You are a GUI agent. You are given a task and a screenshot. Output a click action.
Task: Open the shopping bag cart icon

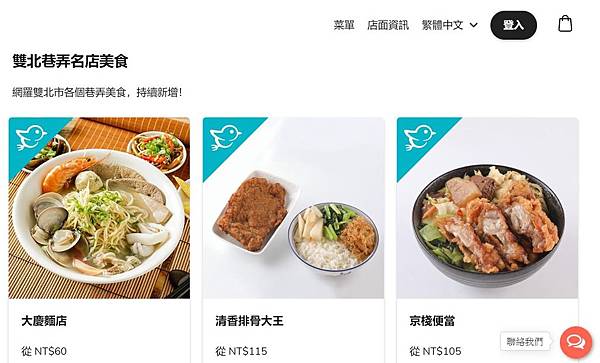tap(565, 24)
